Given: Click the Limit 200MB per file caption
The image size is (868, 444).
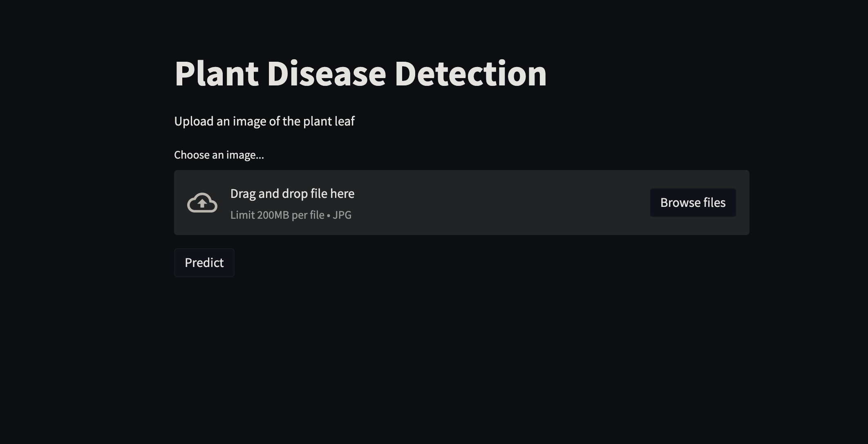Looking at the screenshot, I should [277, 215].
